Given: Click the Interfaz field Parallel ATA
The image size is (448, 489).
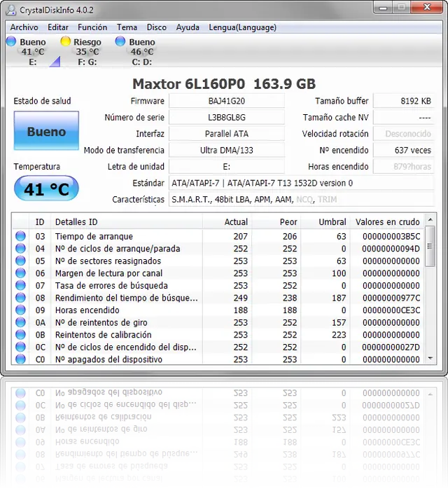Looking at the screenshot, I should (227, 134).
